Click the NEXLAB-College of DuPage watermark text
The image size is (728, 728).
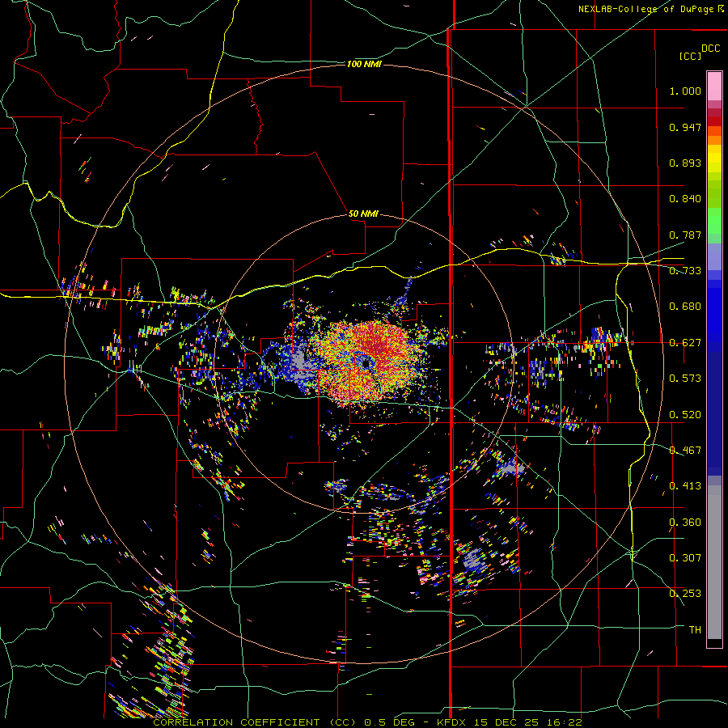pos(651,9)
